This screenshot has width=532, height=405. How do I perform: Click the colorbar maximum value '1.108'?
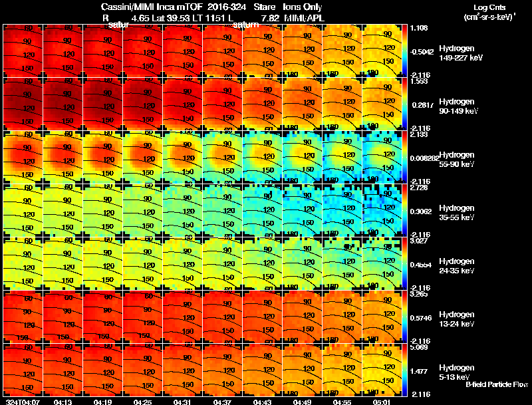[x=419, y=28]
